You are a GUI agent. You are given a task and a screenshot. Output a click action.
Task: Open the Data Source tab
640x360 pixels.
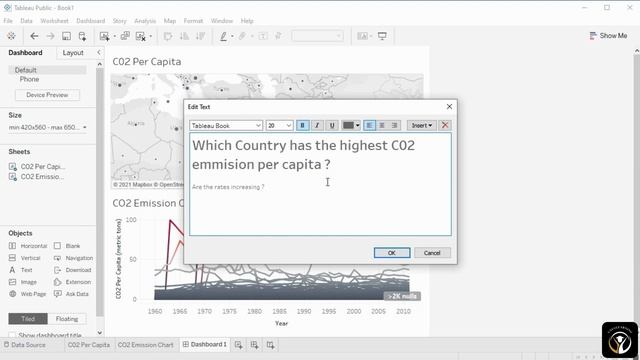(25, 345)
